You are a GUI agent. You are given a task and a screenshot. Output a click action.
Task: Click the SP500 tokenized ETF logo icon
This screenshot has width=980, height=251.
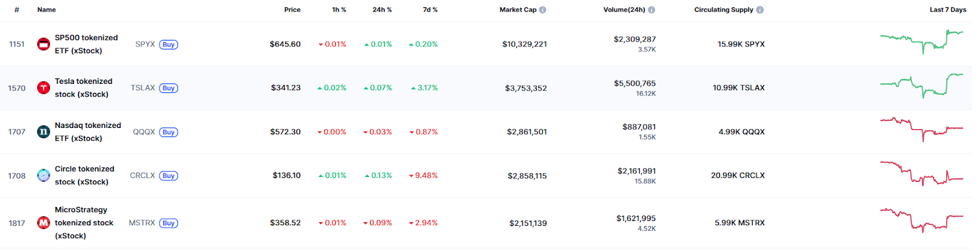point(43,44)
